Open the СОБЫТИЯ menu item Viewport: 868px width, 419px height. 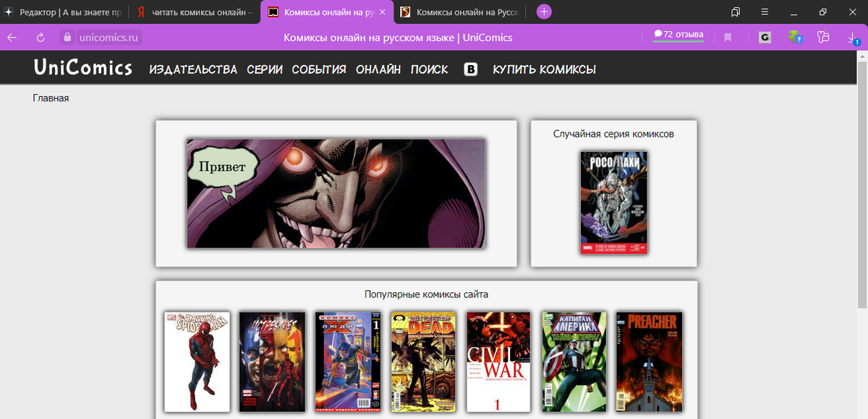[319, 69]
